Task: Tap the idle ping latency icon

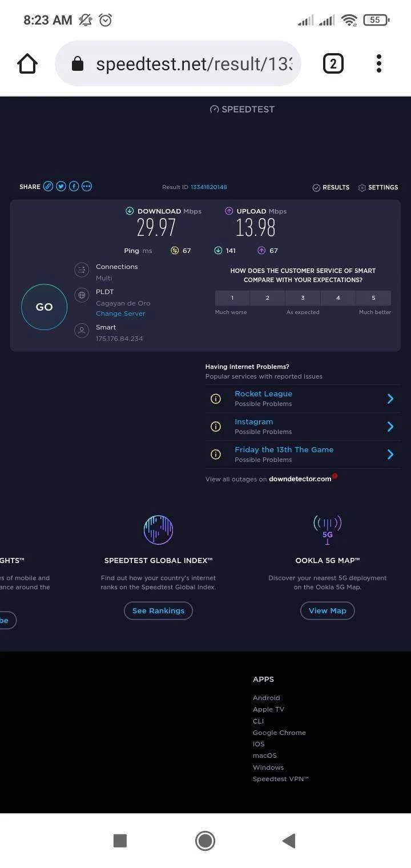Action: (x=175, y=250)
